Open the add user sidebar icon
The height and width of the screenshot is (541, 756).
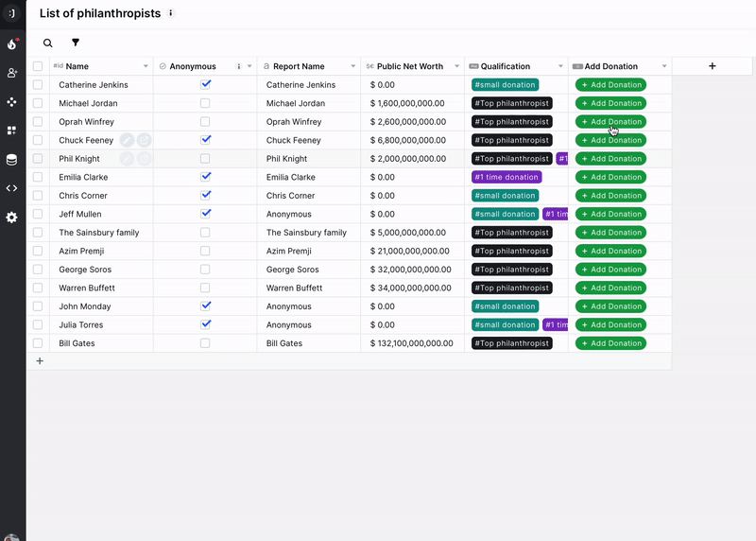tap(12, 73)
